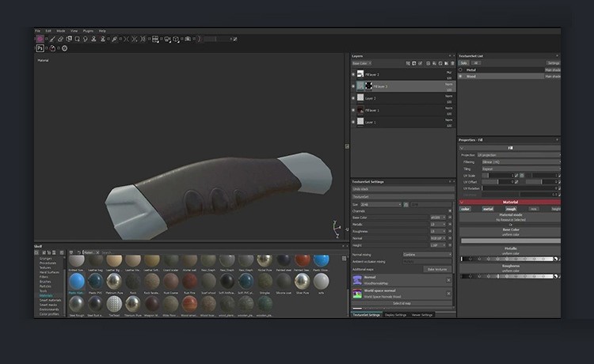Open the Base Color format dropdown
The height and width of the screenshot is (364, 594).
[438, 218]
